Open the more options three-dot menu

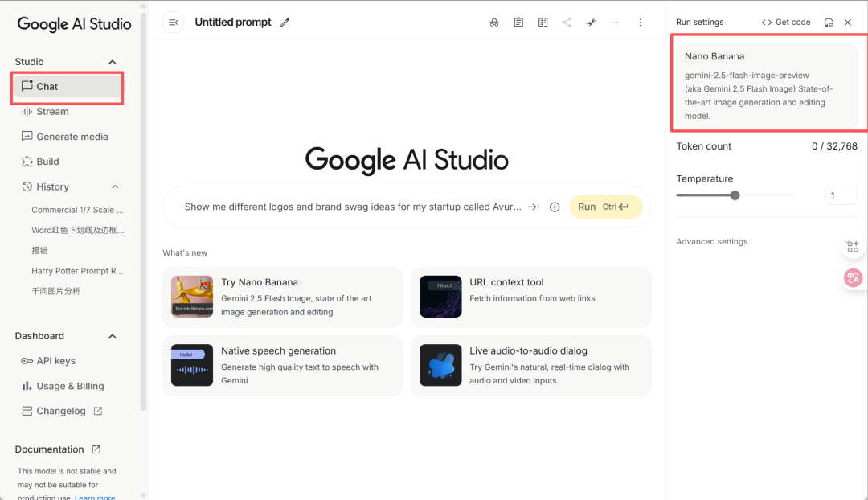[x=641, y=23]
